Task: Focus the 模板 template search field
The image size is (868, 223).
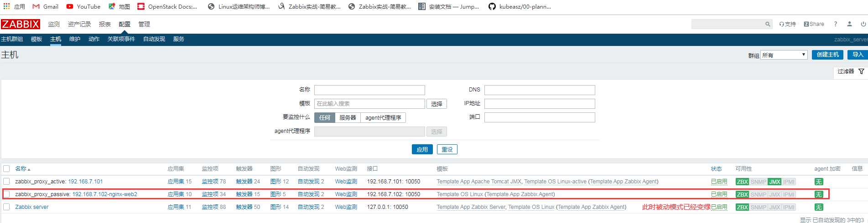Action: (x=369, y=104)
